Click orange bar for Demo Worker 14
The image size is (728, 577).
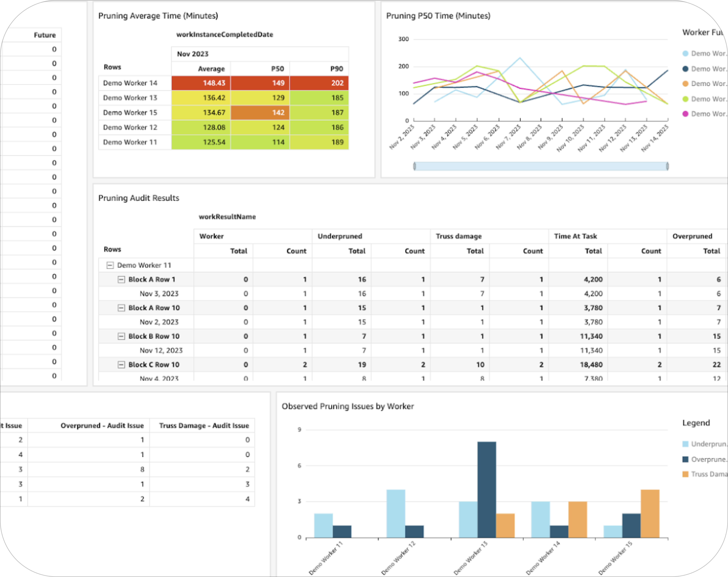point(577,520)
